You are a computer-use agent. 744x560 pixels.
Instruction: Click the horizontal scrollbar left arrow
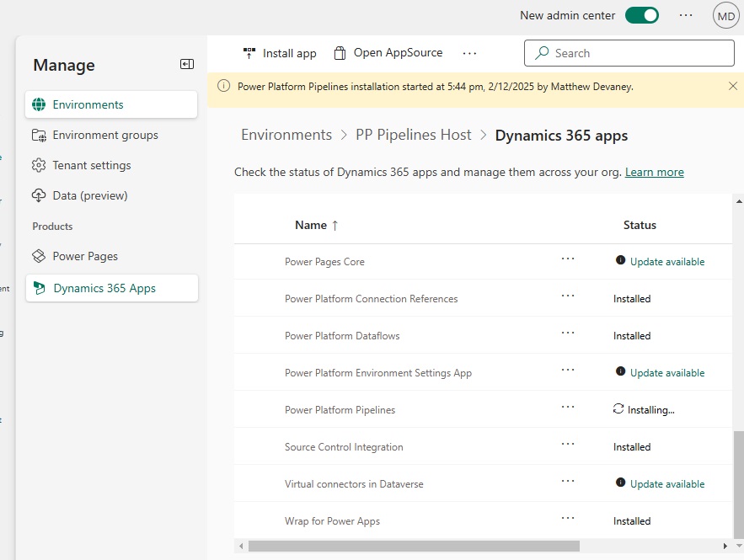241,547
